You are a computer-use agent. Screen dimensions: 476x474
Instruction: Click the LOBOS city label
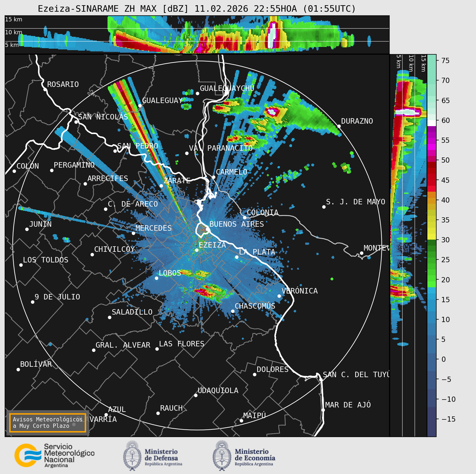[x=170, y=273]
